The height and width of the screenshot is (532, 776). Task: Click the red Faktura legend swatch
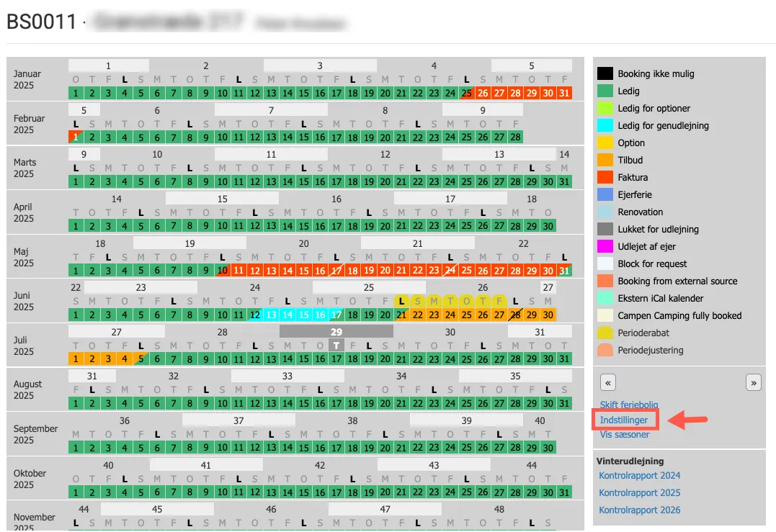pos(605,177)
